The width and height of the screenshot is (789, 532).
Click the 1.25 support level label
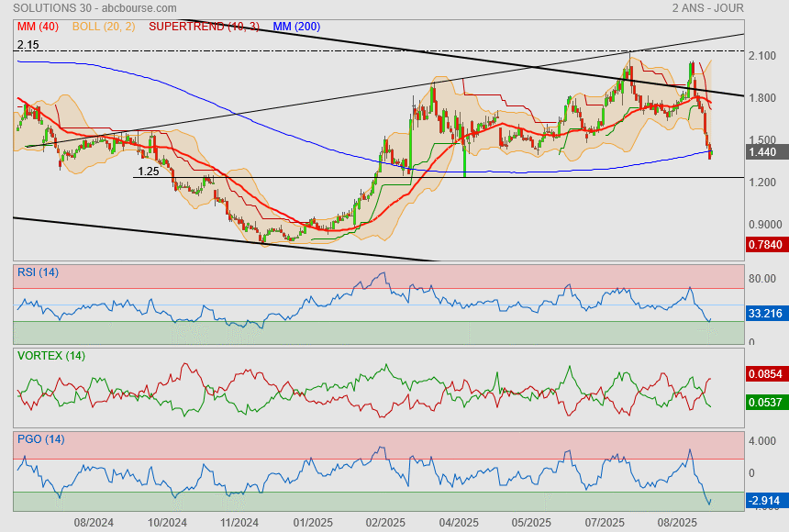coord(149,172)
